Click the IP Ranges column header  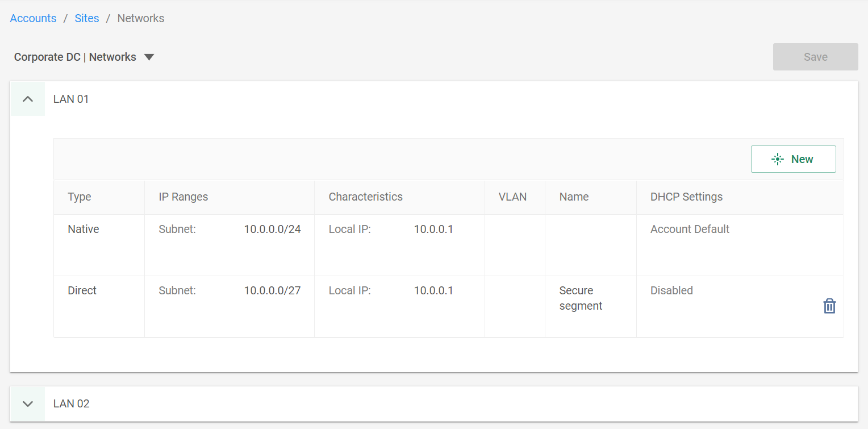[183, 197]
